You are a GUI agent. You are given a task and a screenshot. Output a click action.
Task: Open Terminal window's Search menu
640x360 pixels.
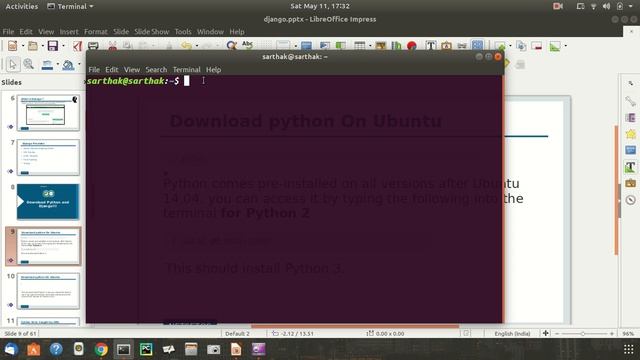[156, 69]
